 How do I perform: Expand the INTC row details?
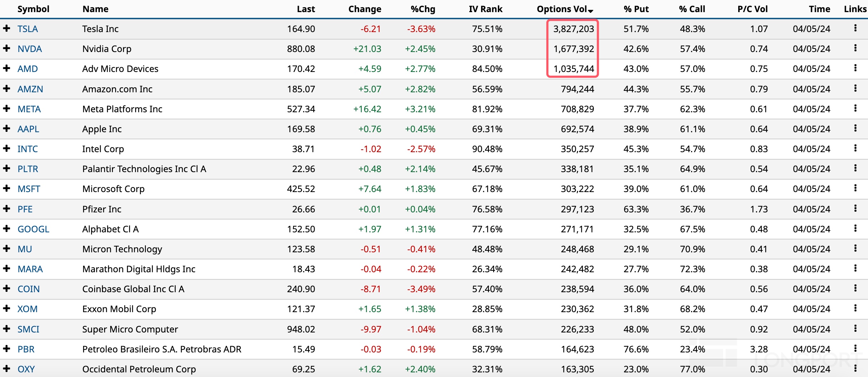click(6, 148)
